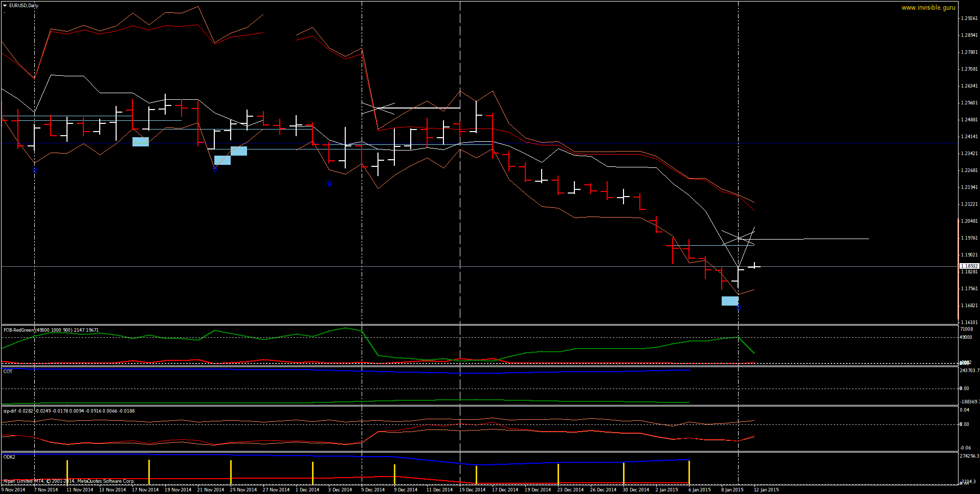Click the 5 Nov 2014 date label
Viewport: 980px width, 494px height.
pyautogui.click(x=13, y=490)
